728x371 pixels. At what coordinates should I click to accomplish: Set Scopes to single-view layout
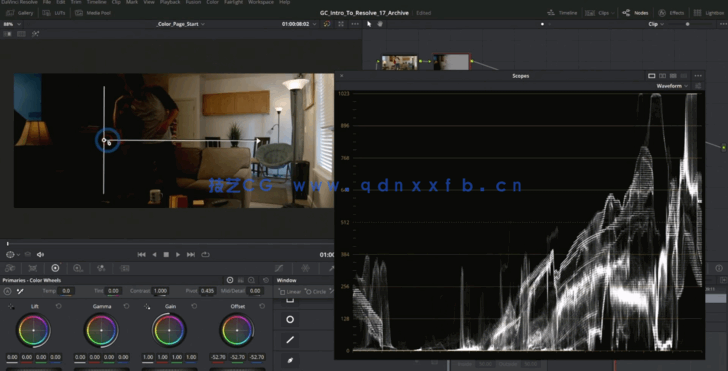point(651,76)
